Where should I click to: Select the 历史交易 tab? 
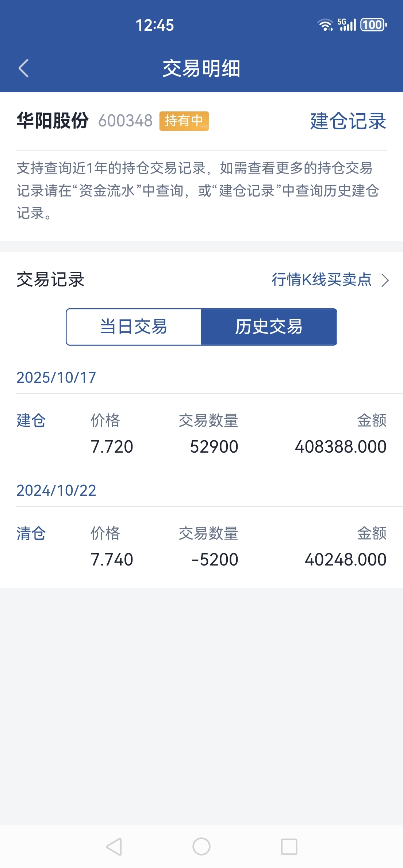[269, 327]
